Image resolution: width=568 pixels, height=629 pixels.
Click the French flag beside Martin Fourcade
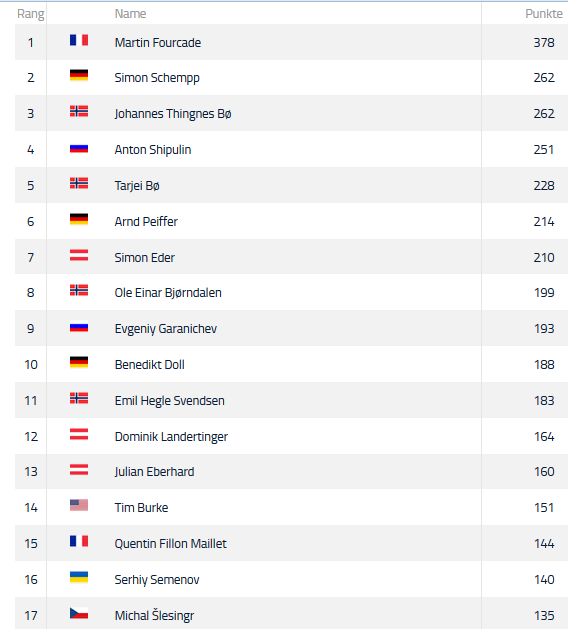coord(79,40)
